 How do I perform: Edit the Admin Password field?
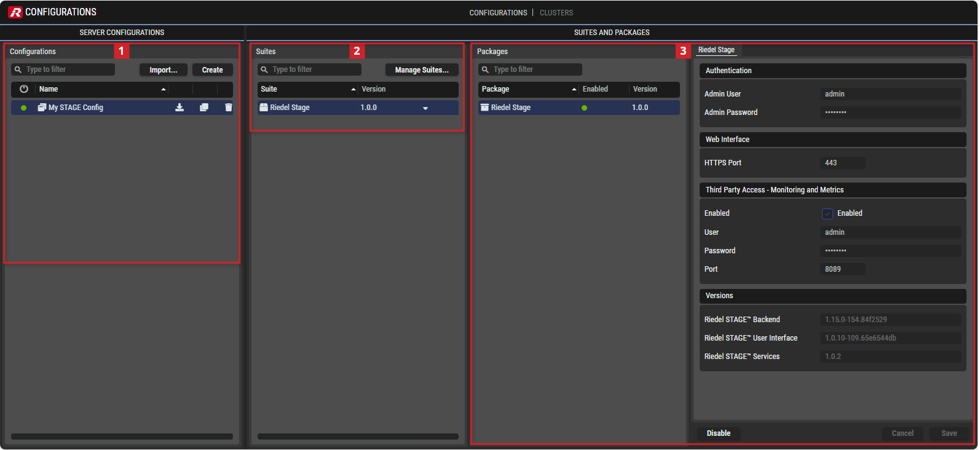891,112
